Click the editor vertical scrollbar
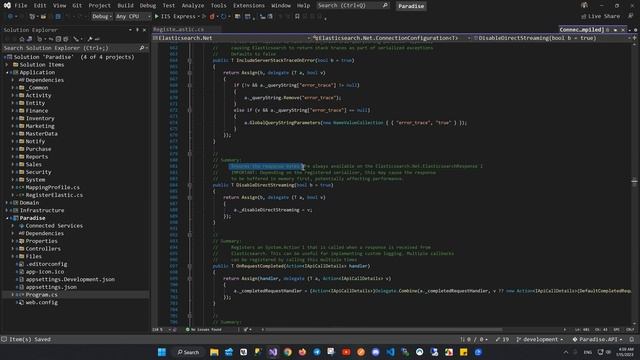The width and height of the screenshot is (640, 360). pyautogui.click(x=634, y=181)
